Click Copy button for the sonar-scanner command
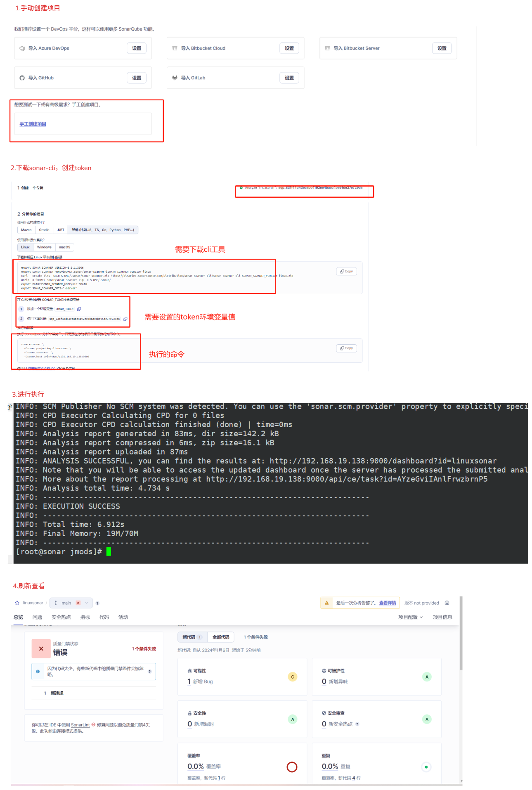Viewport: 532px width, 790px height. pyautogui.click(x=347, y=348)
